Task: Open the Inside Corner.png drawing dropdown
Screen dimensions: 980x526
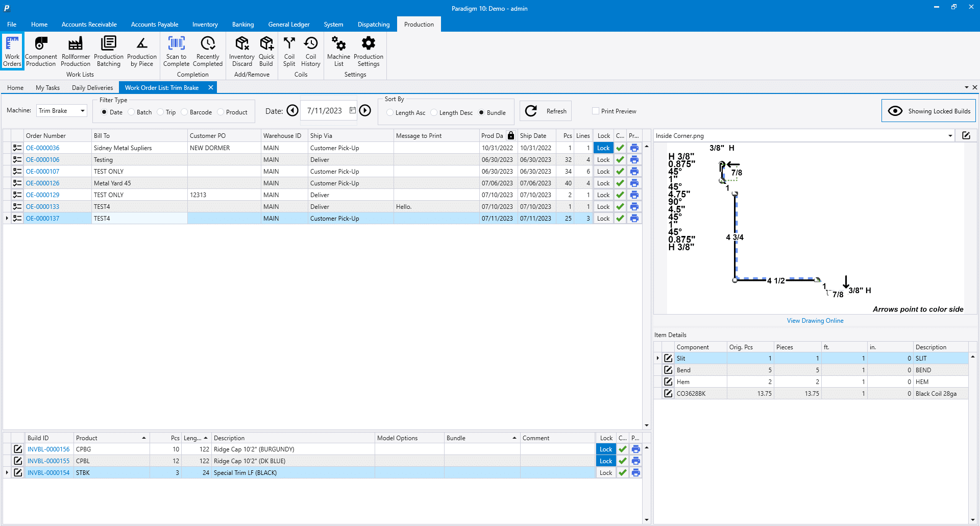Action: point(950,136)
